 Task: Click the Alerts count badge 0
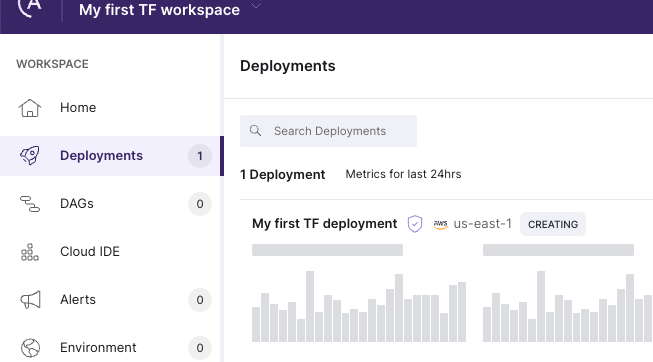(x=200, y=300)
